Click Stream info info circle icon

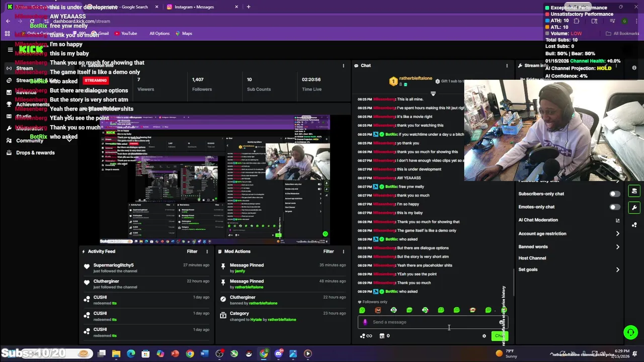pyautogui.click(x=634, y=68)
